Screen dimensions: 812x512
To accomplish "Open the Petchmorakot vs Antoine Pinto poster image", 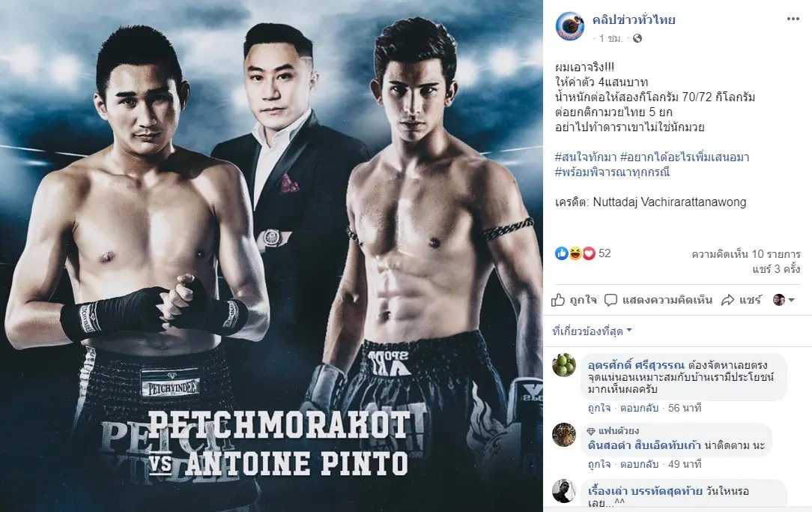I will pos(271,256).
